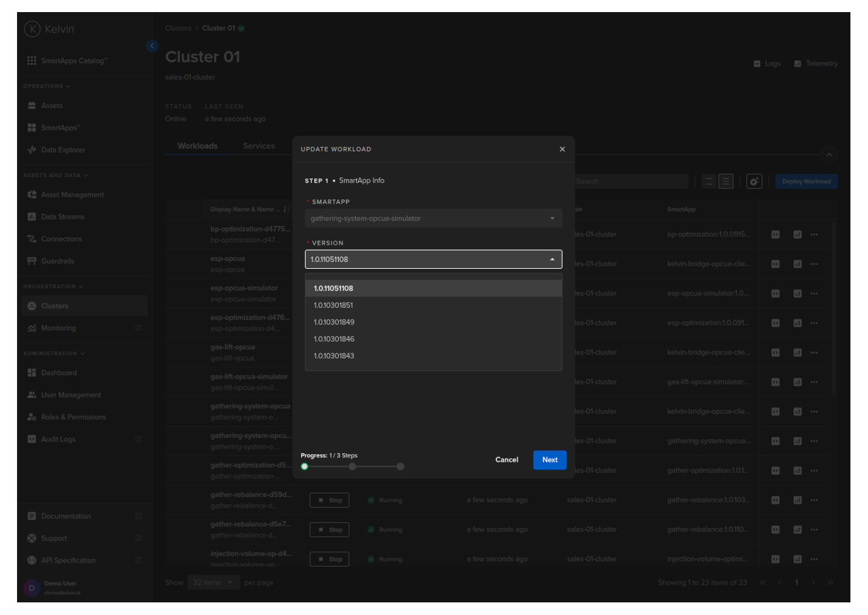Open the SmartApp dropdown in the dialog
Screen dimensions: 868x615
[433, 219]
